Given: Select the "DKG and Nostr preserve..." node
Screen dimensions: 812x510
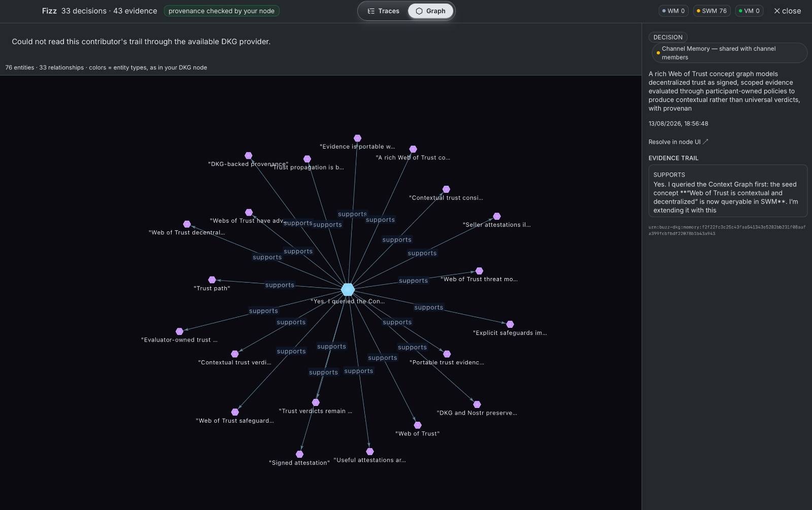Looking at the screenshot, I should click(x=477, y=404).
